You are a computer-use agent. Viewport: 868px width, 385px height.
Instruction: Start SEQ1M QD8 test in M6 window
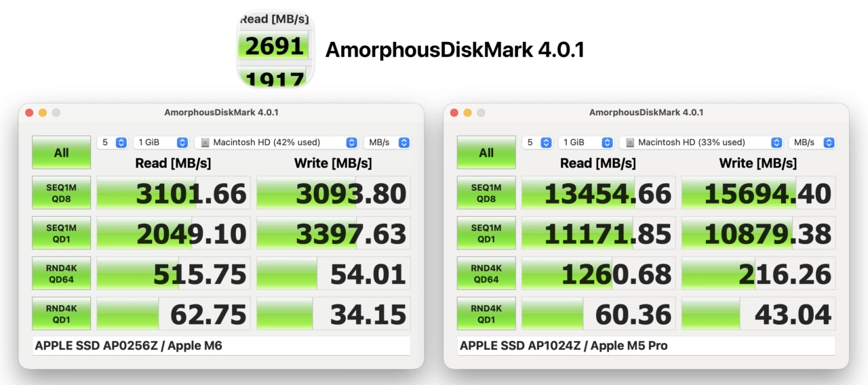tap(61, 193)
